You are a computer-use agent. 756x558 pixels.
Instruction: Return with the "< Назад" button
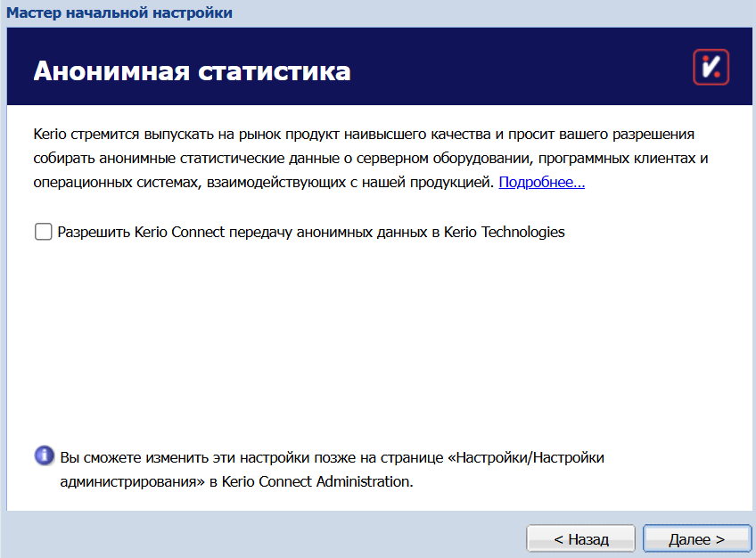click(x=581, y=538)
